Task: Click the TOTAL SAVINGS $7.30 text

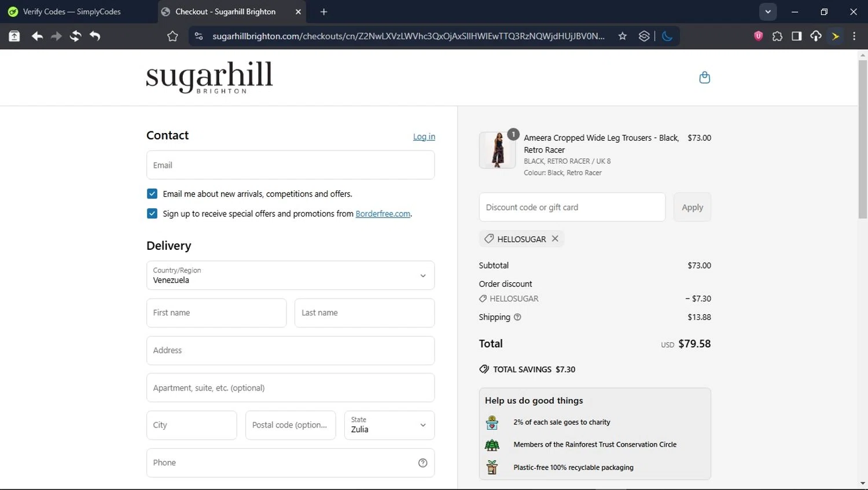Action: [534, 369]
